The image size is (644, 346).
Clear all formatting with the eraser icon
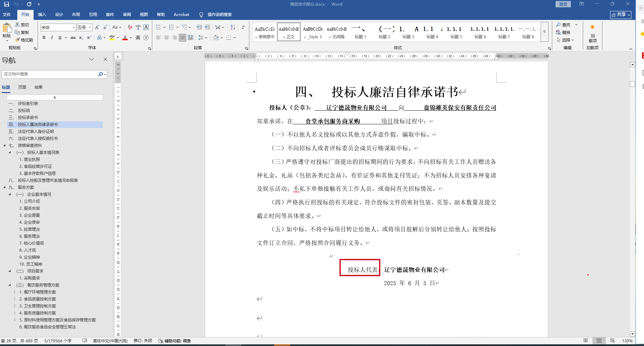[x=130, y=27]
